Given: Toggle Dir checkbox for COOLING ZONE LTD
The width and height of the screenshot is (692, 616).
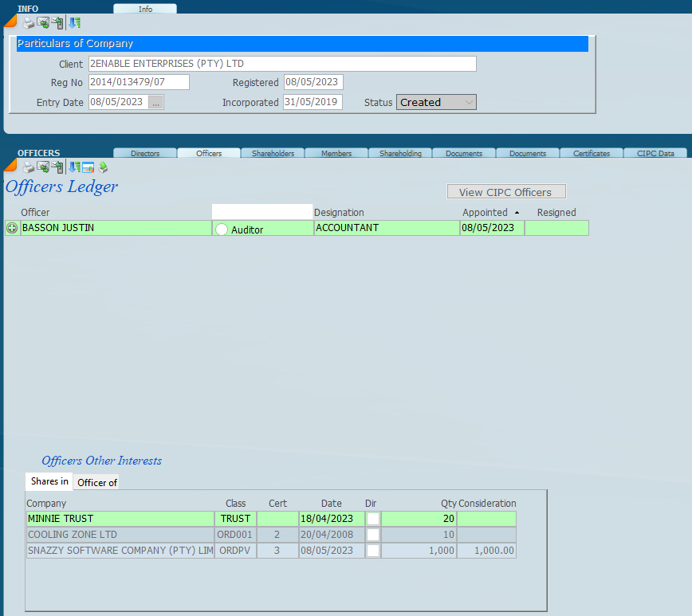Looking at the screenshot, I should click(372, 535).
